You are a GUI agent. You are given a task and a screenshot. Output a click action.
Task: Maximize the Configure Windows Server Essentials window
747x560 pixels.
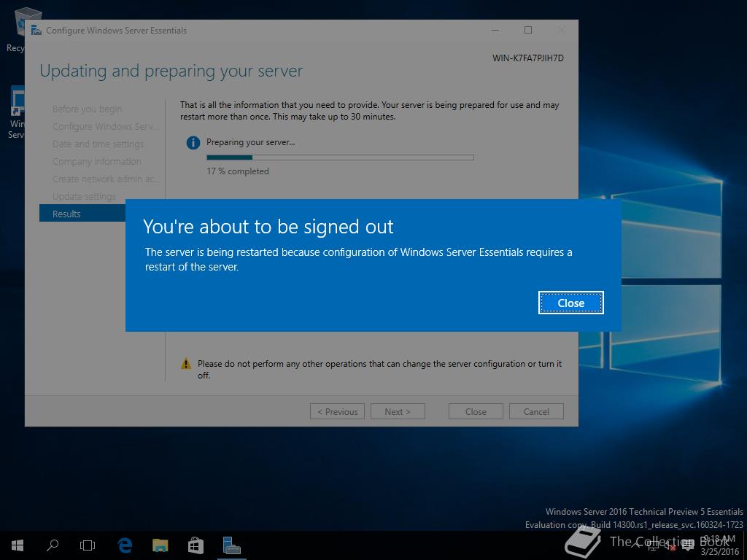[x=528, y=30]
